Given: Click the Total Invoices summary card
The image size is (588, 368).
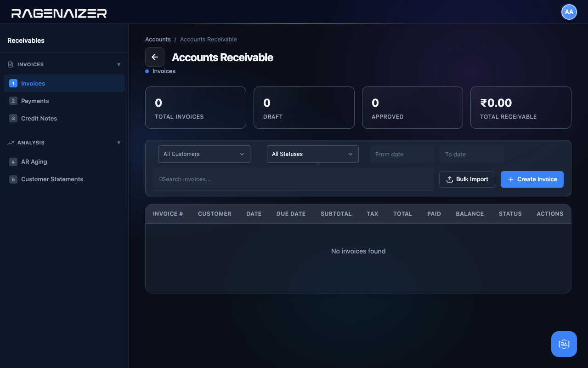Looking at the screenshot, I should coord(196,108).
